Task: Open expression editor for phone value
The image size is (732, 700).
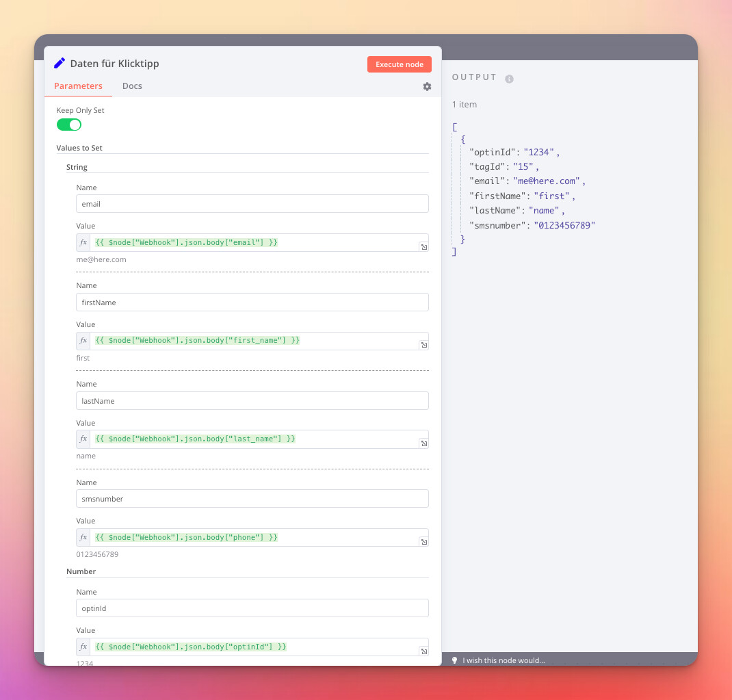Action: click(x=423, y=542)
